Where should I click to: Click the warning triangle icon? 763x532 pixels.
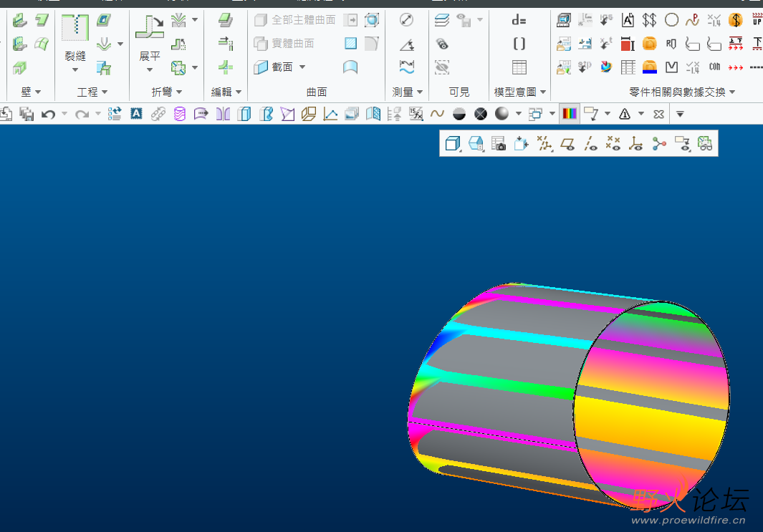point(625,115)
